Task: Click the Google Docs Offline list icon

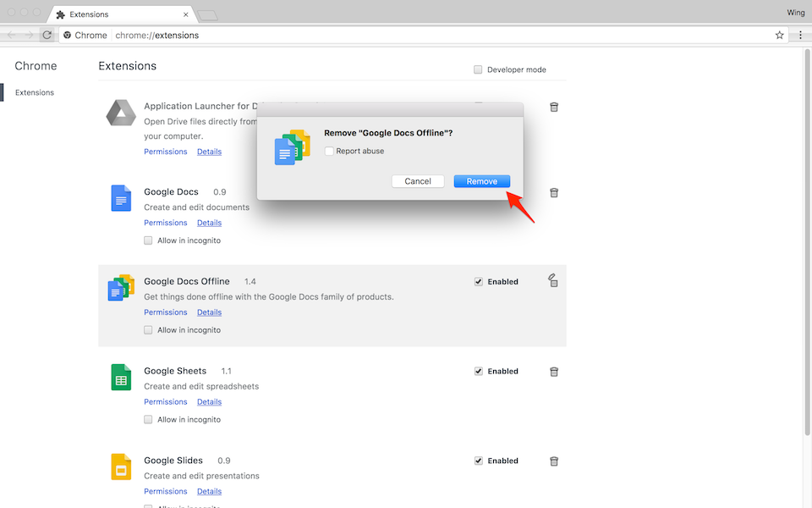Action: (x=121, y=288)
